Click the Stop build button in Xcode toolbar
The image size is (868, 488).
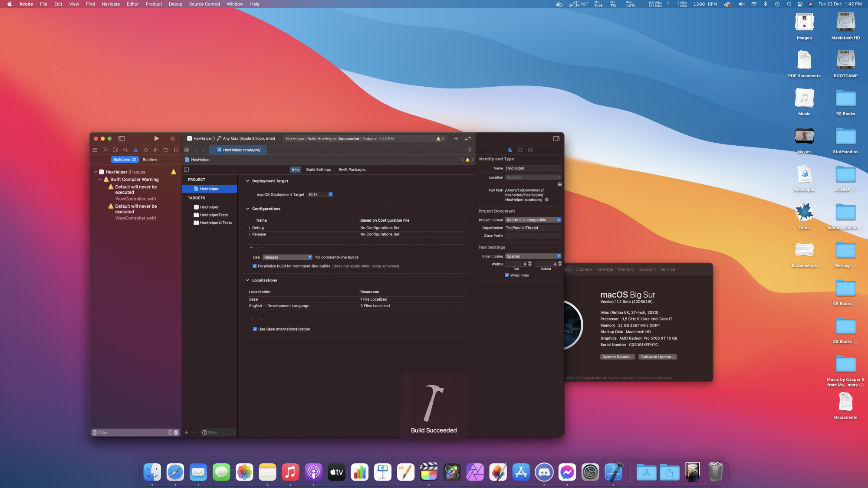click(x=172, y=138)
